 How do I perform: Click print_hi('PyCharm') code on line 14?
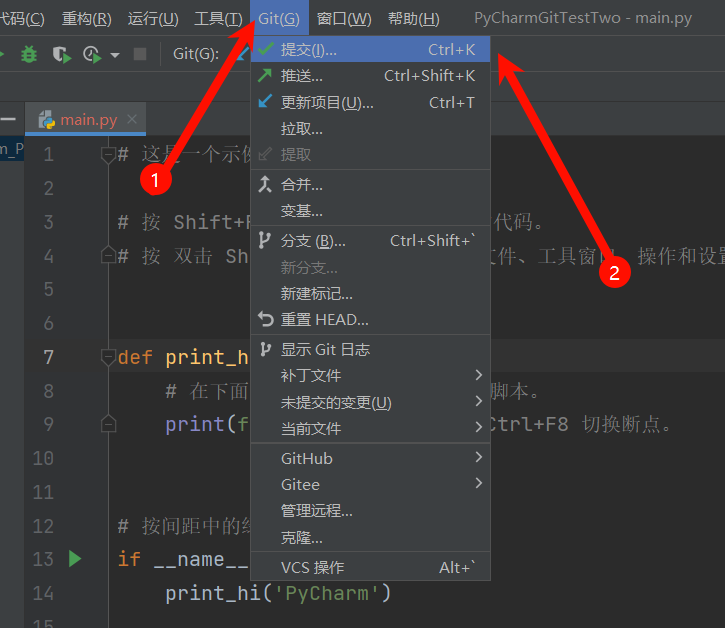(x=278, y=593)
